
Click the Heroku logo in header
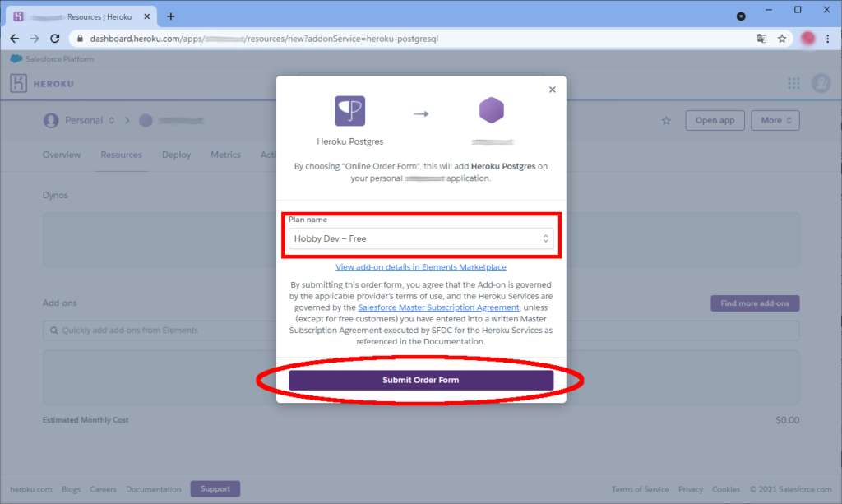point(42,84)
